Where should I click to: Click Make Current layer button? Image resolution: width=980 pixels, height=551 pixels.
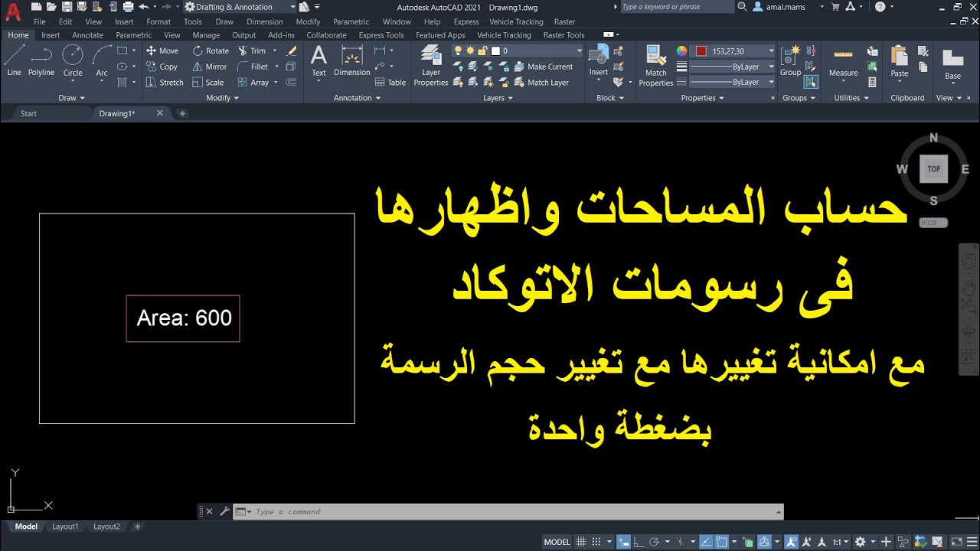click(x=542, y=67)
